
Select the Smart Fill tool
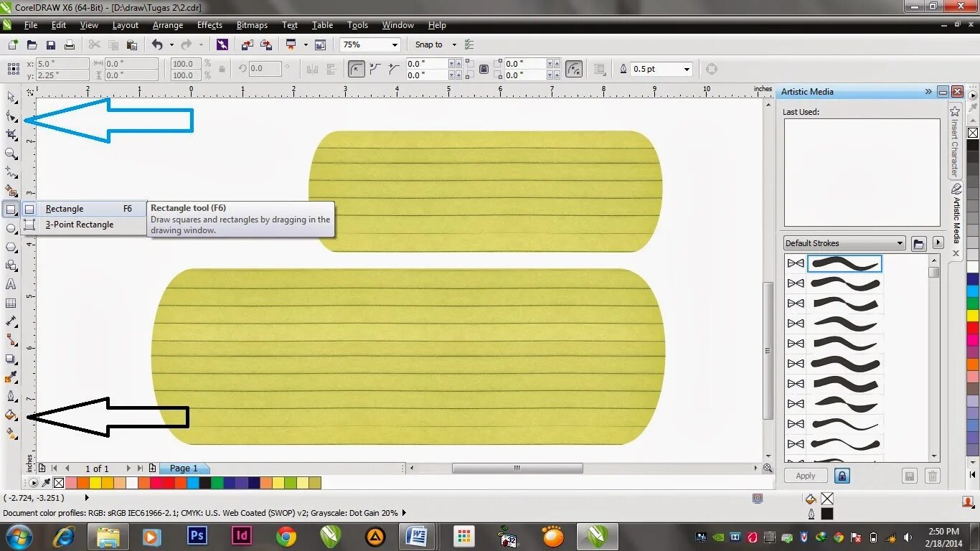[x=11, y=191]
